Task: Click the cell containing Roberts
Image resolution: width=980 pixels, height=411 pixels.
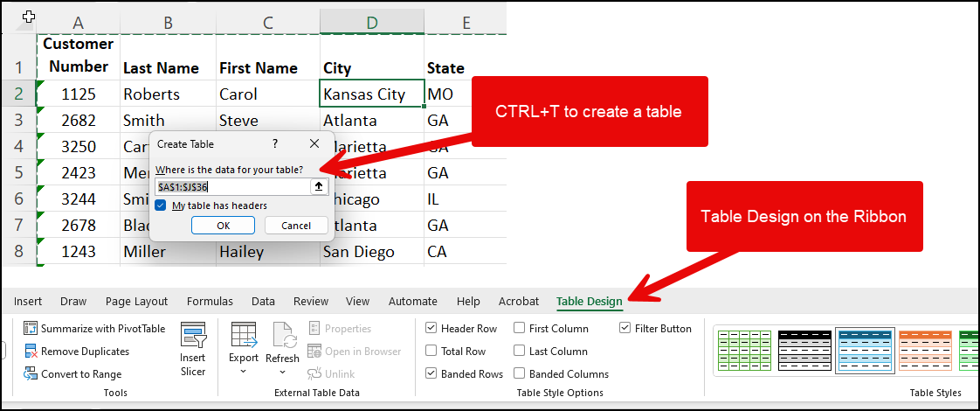Action: (x=168, y=94)
